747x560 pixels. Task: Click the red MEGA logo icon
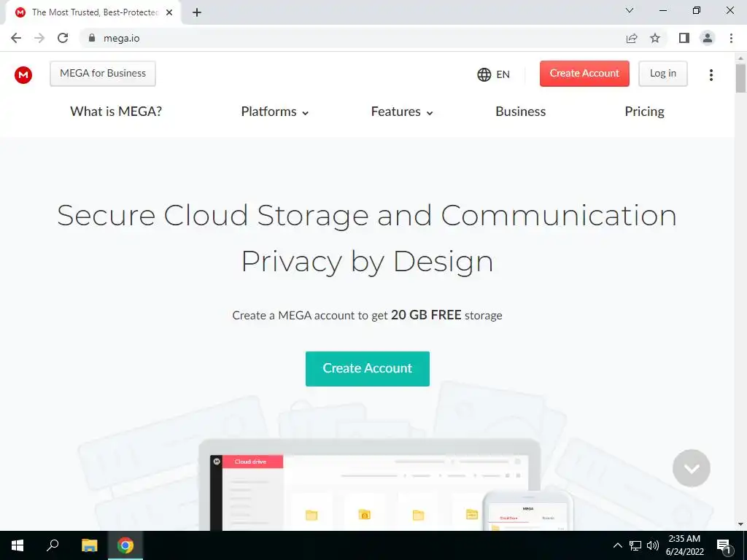pyautogui.click(x=23, y=75)
